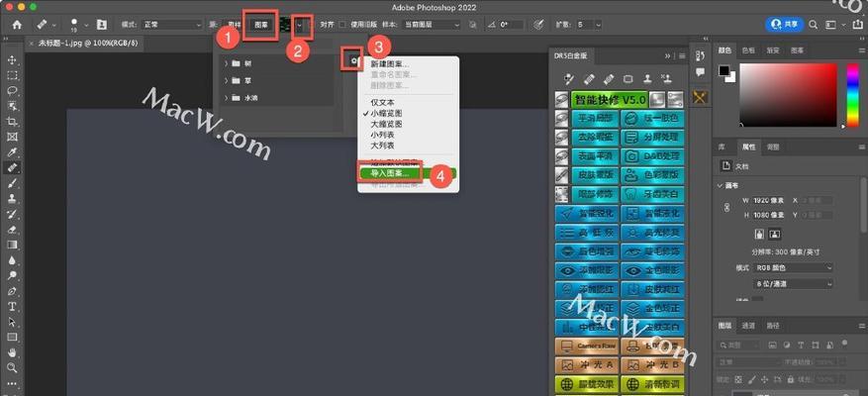Open the 样本 sample layer dropdown
This screenshot has height=396, width=868.
coord(432,25)
